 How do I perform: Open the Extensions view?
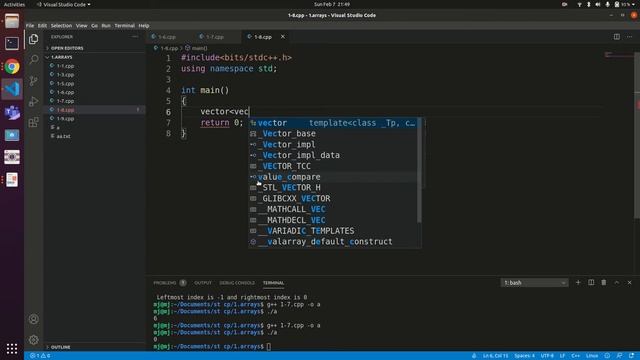pos(33,122)
